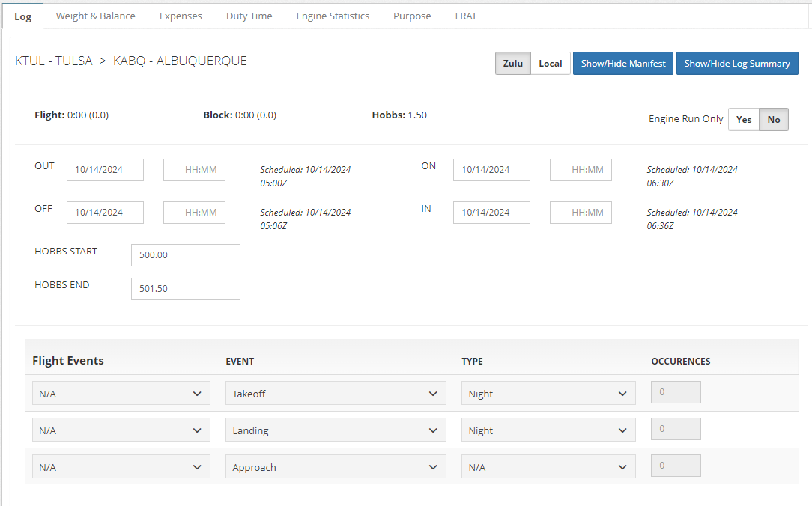This screenshot has width=812, height=506.
Task: Click the ON time HH:MM field
Action: (581, 170)
